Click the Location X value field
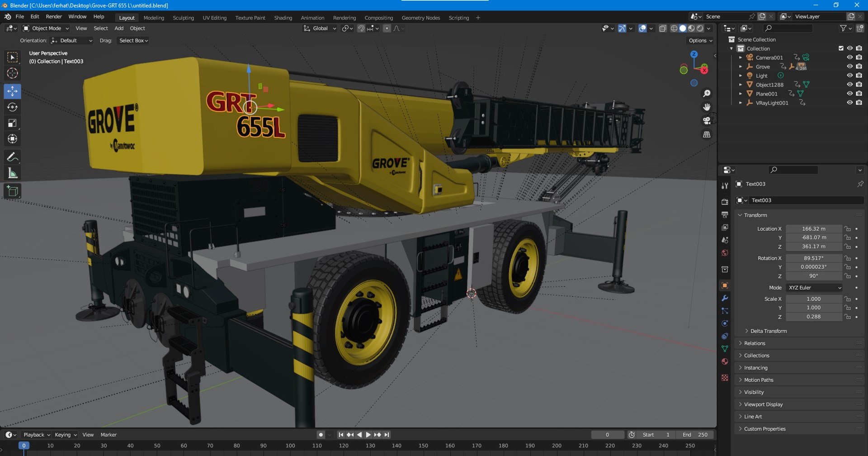The height and width of the screenshot is (456, 868). 814,229
